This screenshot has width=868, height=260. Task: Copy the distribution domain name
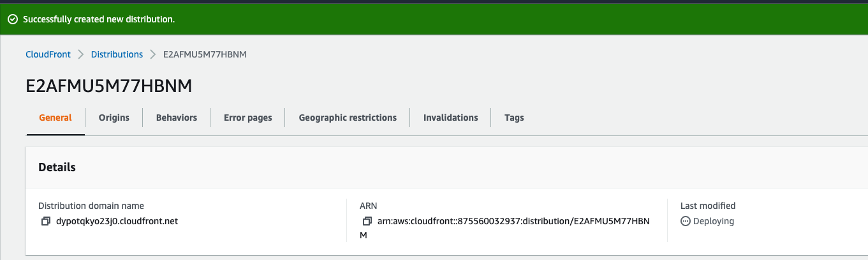pos(45,221)
